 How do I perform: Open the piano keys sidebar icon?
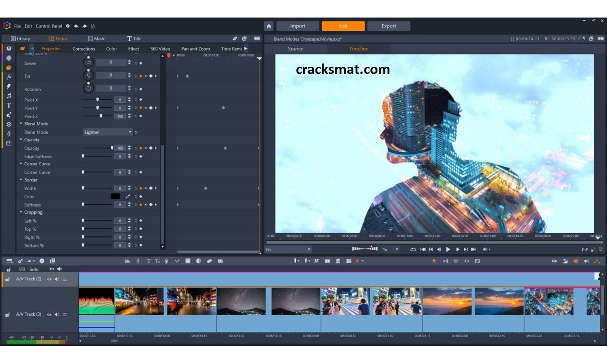click(9, 143)
